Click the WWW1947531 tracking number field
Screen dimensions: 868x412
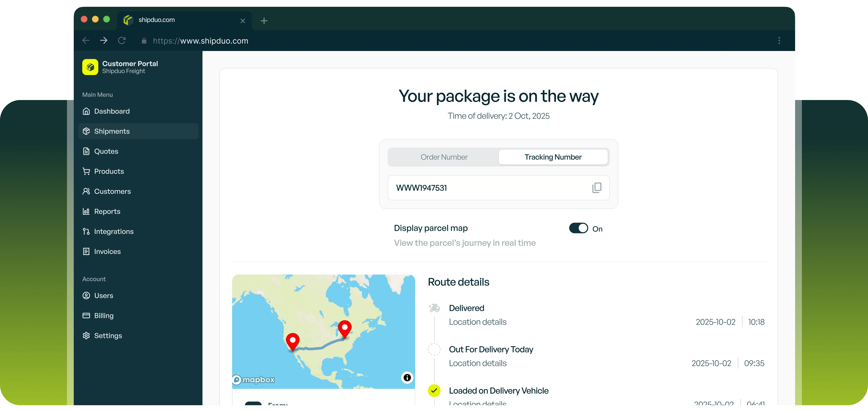click(498, 188)
